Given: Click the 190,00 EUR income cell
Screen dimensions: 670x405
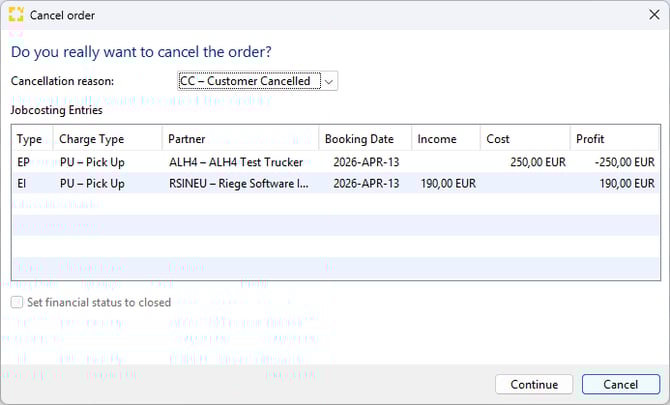Looking at the screenshot, I should click(444, 183).
